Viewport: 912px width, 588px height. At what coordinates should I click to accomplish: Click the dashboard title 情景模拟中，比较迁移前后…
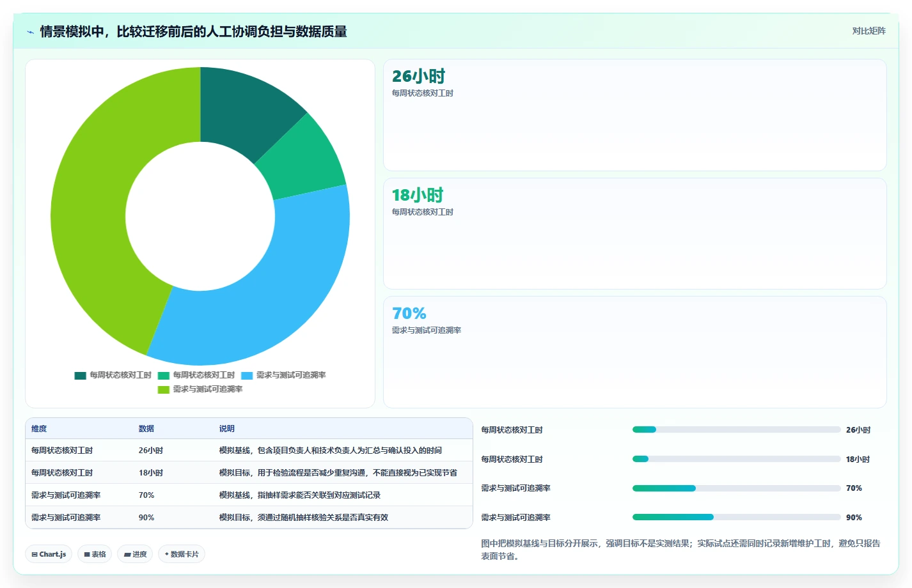[x=193, y=31]
